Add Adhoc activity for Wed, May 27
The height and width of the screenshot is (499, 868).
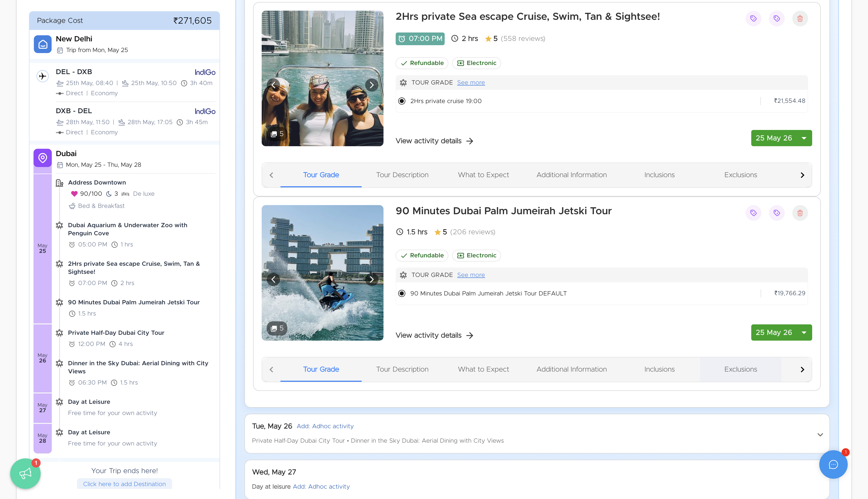point(321,486)
